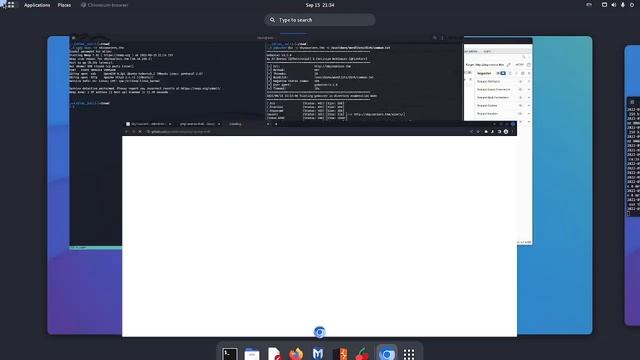Open Chromium three-dot menu
The image size is (640, 360).
tap(512, 132)
